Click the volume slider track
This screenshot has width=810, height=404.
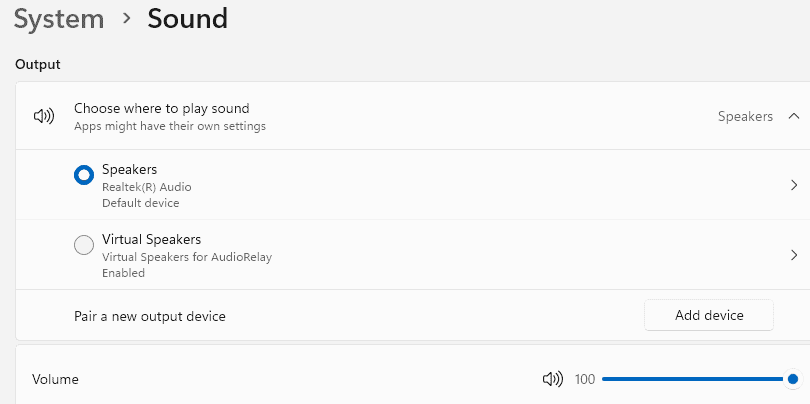[x=690, y=379]
